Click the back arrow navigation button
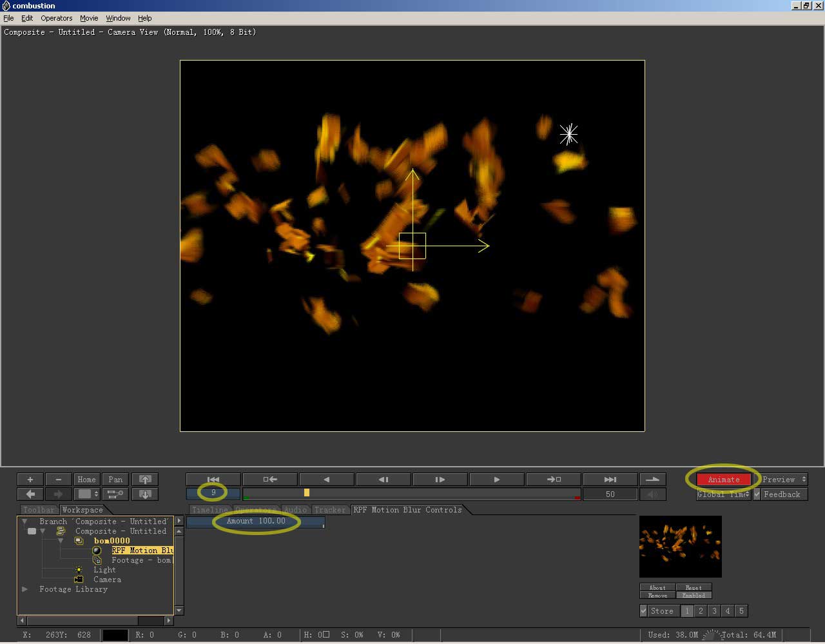Screen dimensions: 825x644 pyautogui.click(x=30, y=494)
